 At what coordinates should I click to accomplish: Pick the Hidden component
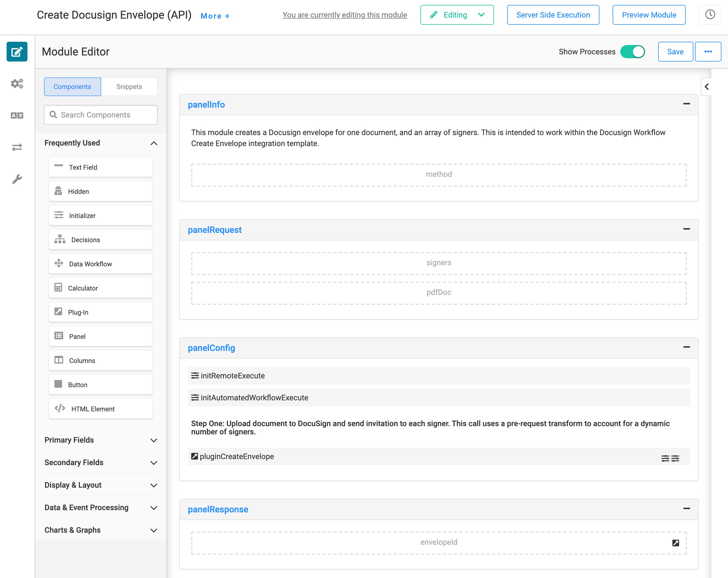pyautogui.click(x=101, y=191)
